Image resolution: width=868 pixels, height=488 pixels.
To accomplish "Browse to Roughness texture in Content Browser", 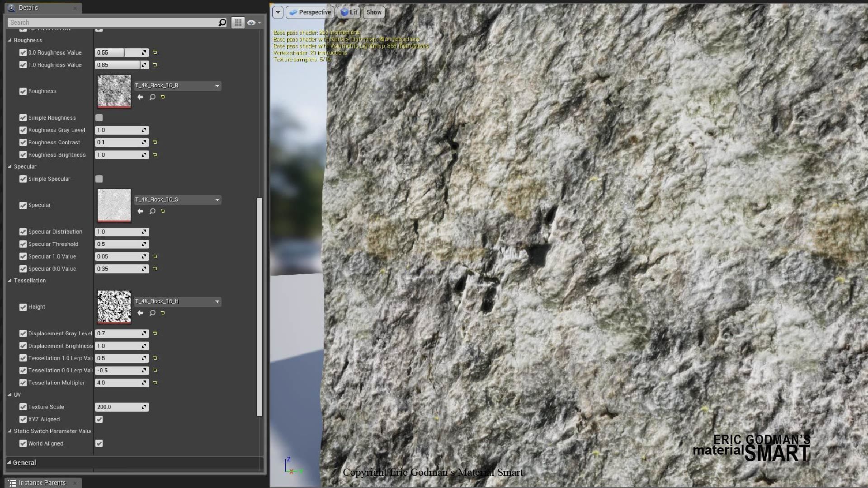I will pyautogui.click(x=152, y=97).
